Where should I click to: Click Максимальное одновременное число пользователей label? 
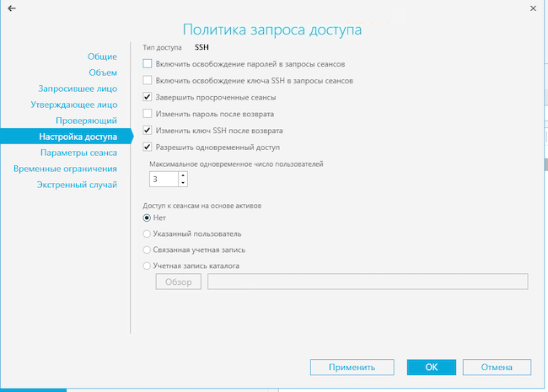(236, 164)
